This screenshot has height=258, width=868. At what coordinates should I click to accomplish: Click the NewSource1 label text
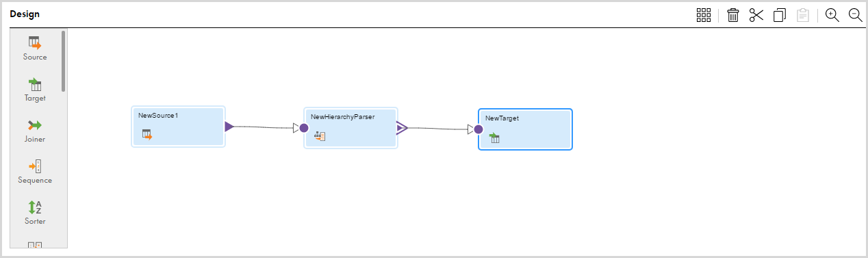tap(158, 115)
